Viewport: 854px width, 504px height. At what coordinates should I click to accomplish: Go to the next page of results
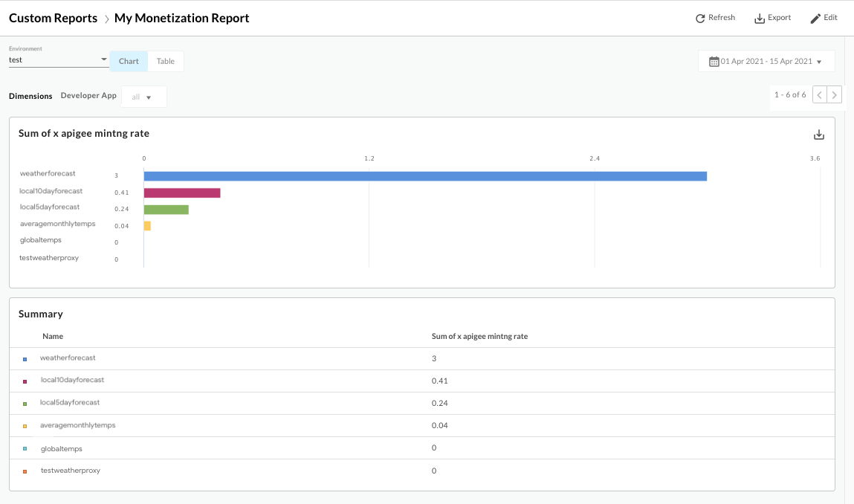[x=835, y=94]
